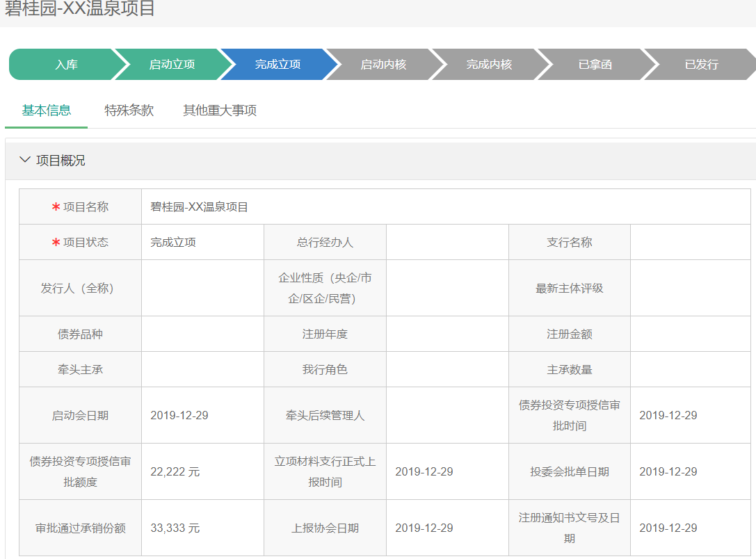Click the empty 我行角色 field

click(447, 369)
